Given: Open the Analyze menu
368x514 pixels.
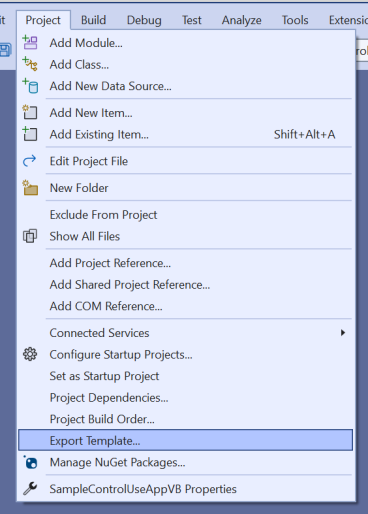Looking at the screenshot, I should point(242,20).
